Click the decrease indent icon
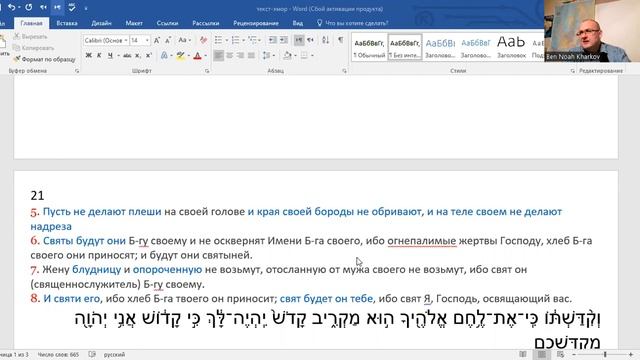 (x=272, y=40)
